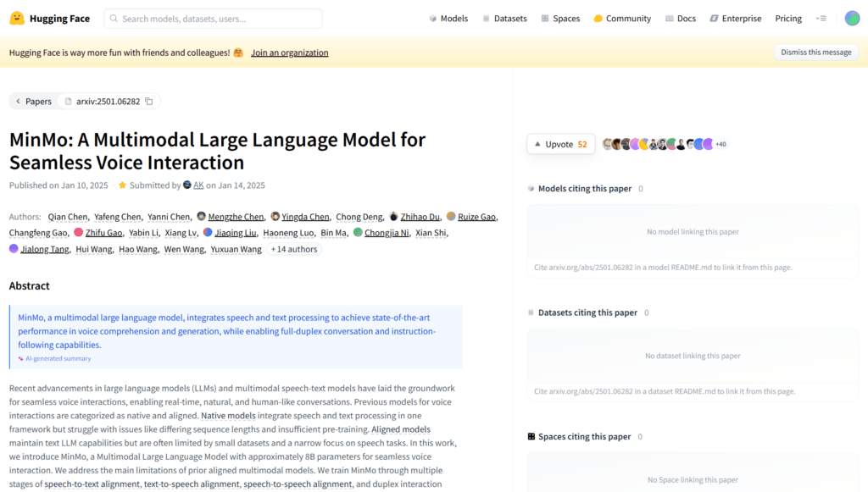Click Zhifu Gao's pink avatar
Viewport: 868px width, 492px height.
(78, 233)
